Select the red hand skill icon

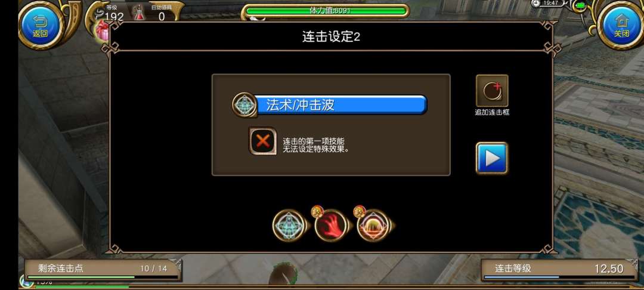332,225
